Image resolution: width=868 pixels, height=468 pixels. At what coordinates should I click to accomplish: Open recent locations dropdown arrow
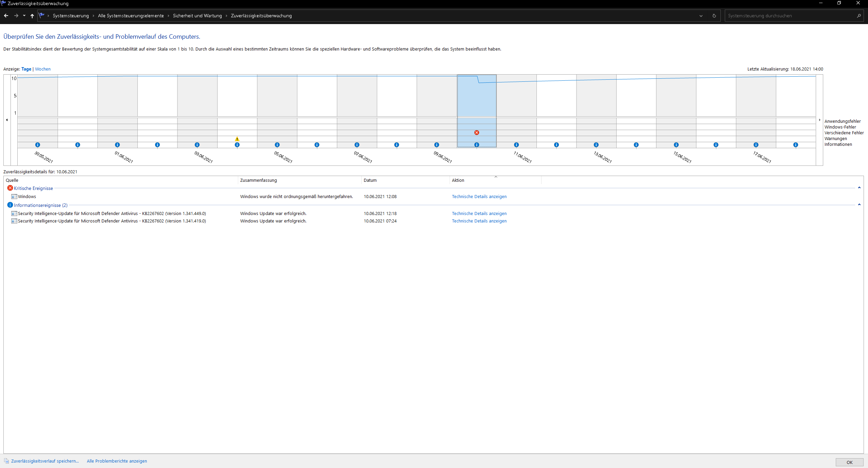(x=24, y=16)
